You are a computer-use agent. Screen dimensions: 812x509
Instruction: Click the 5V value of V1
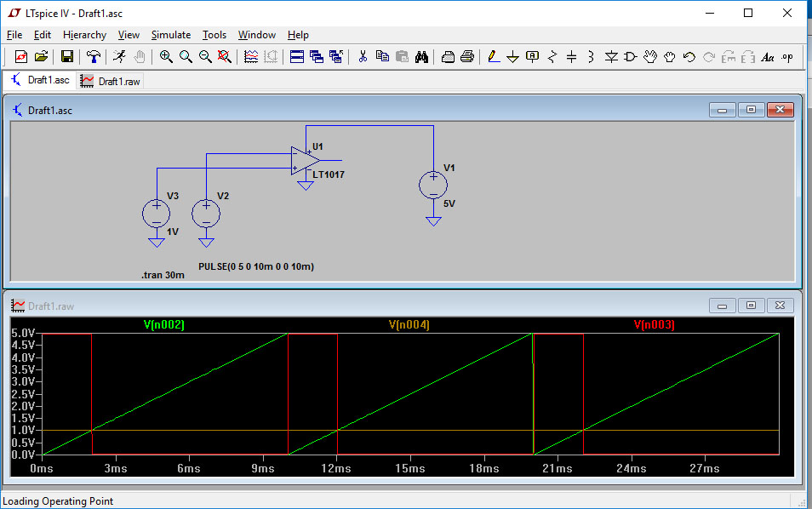(x=449, y=204)
